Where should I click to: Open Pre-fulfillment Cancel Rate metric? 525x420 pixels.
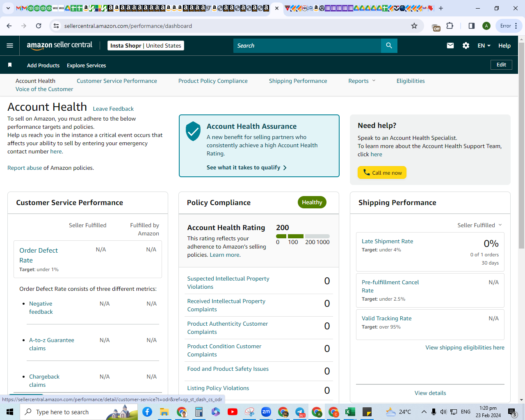[390, 286]
